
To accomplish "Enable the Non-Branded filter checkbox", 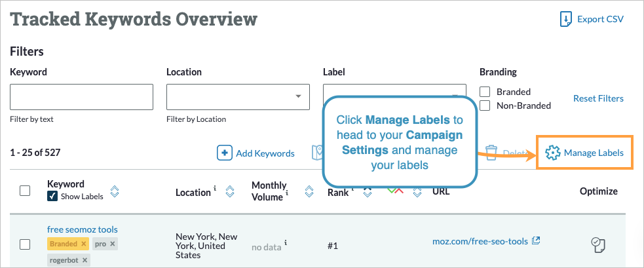I will click(485, 105).
